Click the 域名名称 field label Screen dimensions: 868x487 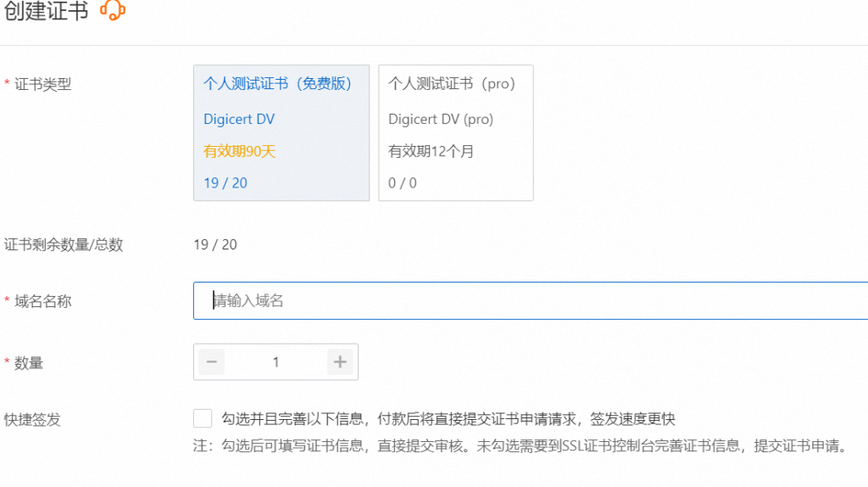[43, 301]
